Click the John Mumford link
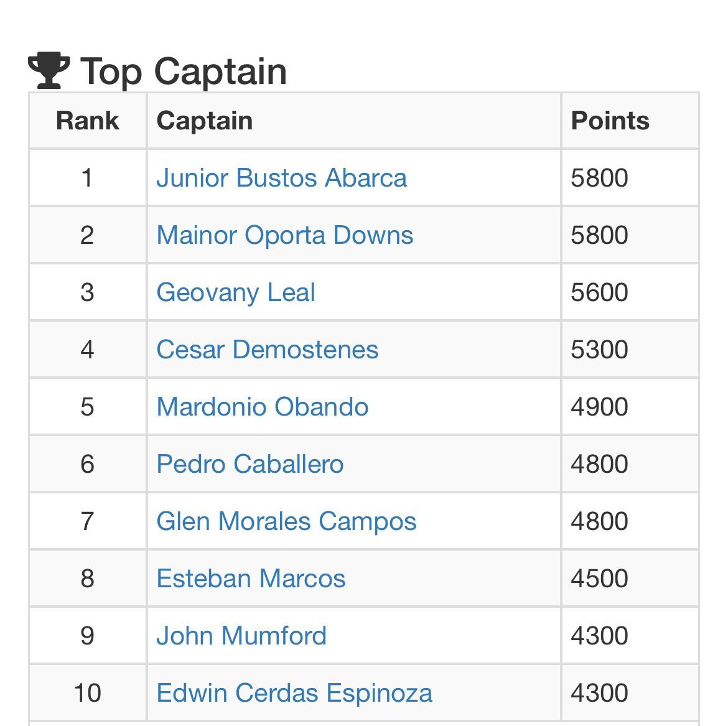This screenshot has width=728, height=726. [241, 636]
